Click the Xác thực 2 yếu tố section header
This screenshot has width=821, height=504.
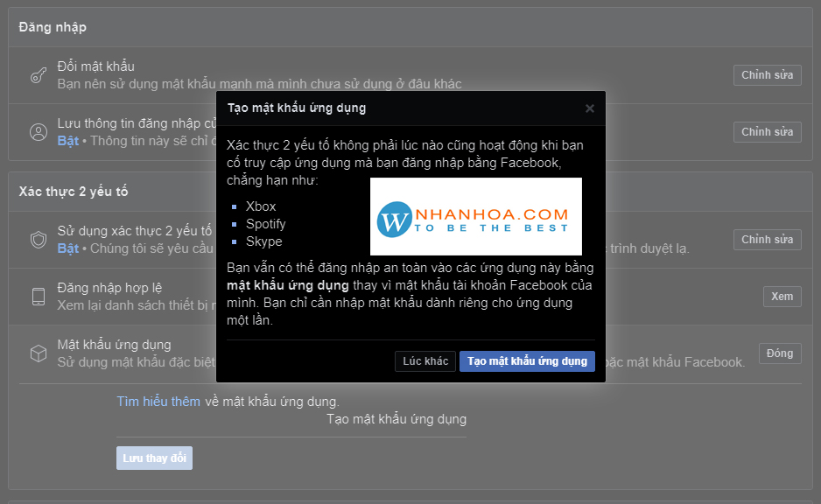(x=74, y=192)
